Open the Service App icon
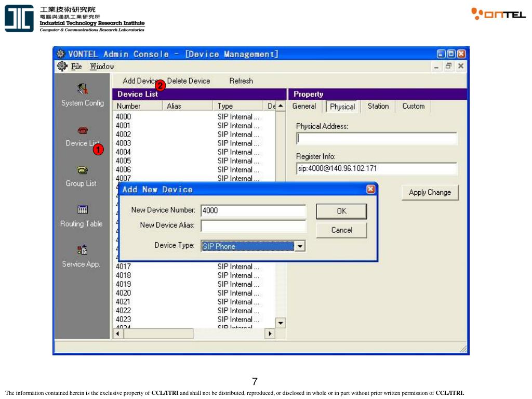The width and height of the screenshot is (532, 399). click(83, 250)
